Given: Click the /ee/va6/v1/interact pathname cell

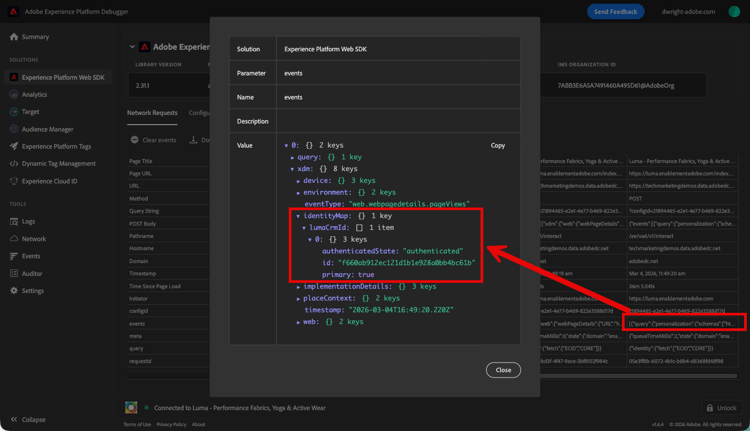Looking at the screenshot, I should coord(651,236).
